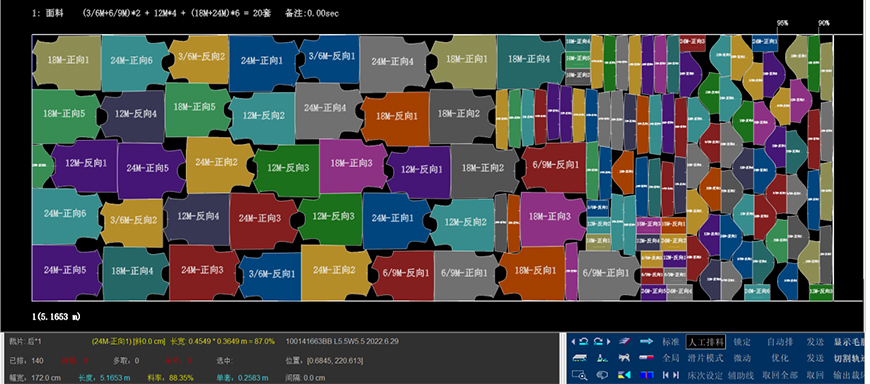870x384 pixels.
Task: Toggle 锁定 lock option
Action: point(742,342)
